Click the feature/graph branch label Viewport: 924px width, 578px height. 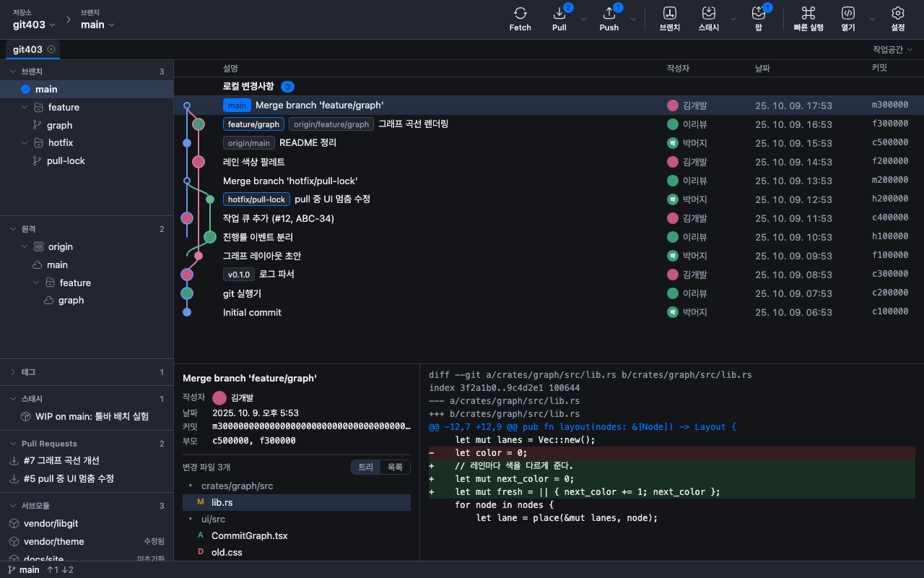click(253, 124)
